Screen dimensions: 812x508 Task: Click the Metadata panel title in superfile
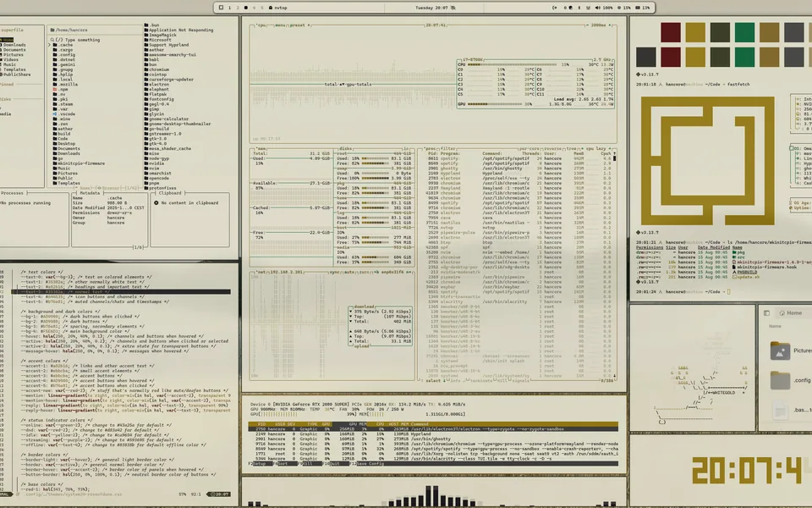coord(90,193)
